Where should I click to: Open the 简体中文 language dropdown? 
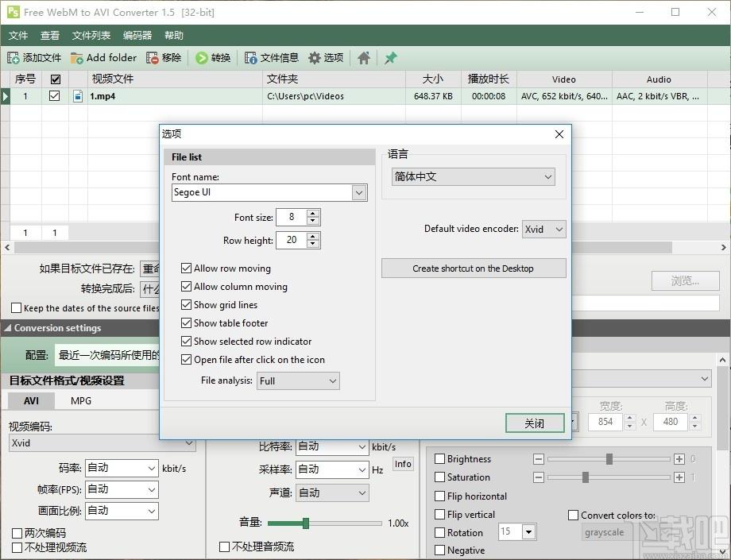pyautogui.click(x=474, y=177)
